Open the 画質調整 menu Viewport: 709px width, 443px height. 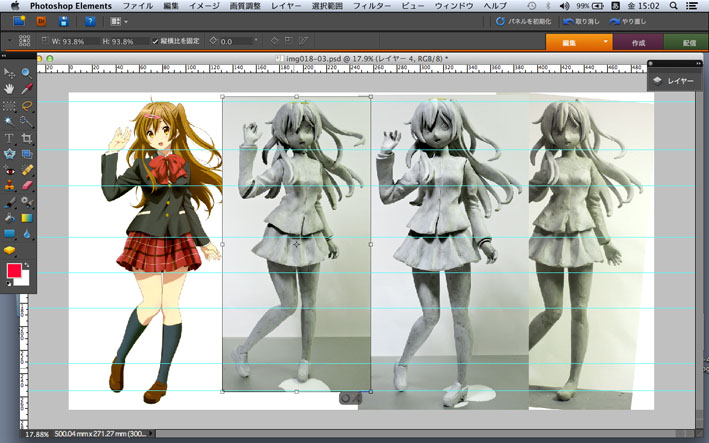[x=245, y=6]
